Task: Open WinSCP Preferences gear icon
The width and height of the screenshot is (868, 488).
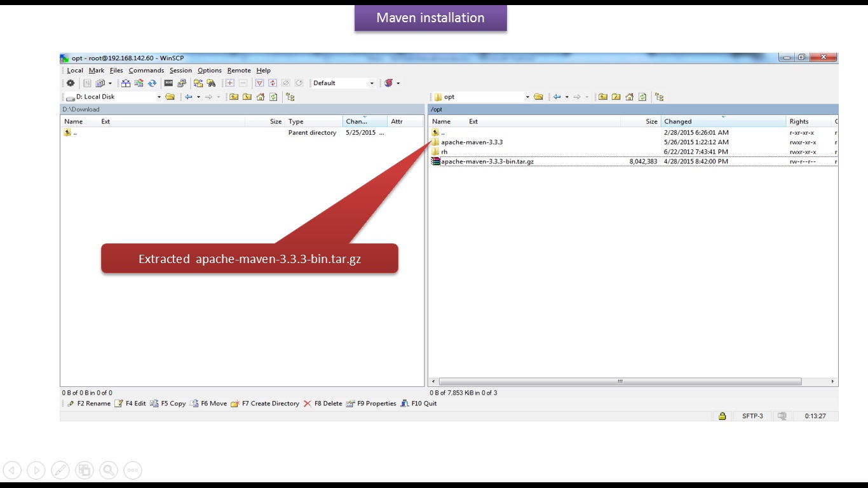Action: [71, 83]
